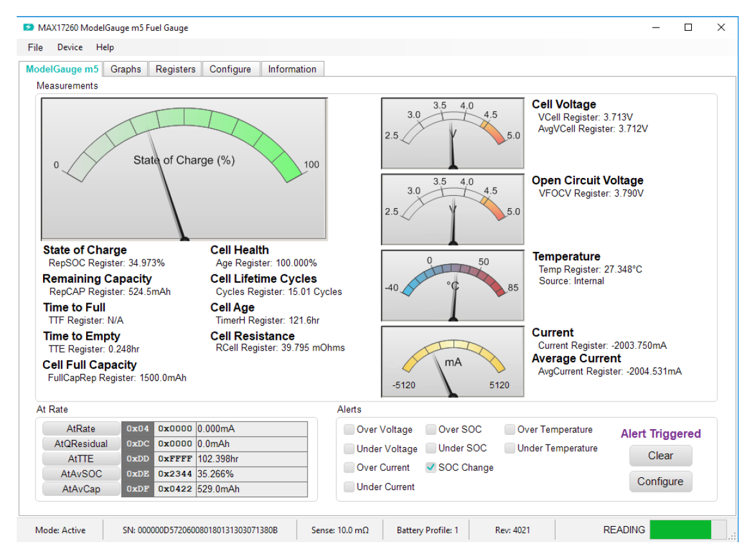The width and height of the screenshot is (756, 555).
Task: Open the File menu
Action: pos(34,47)
